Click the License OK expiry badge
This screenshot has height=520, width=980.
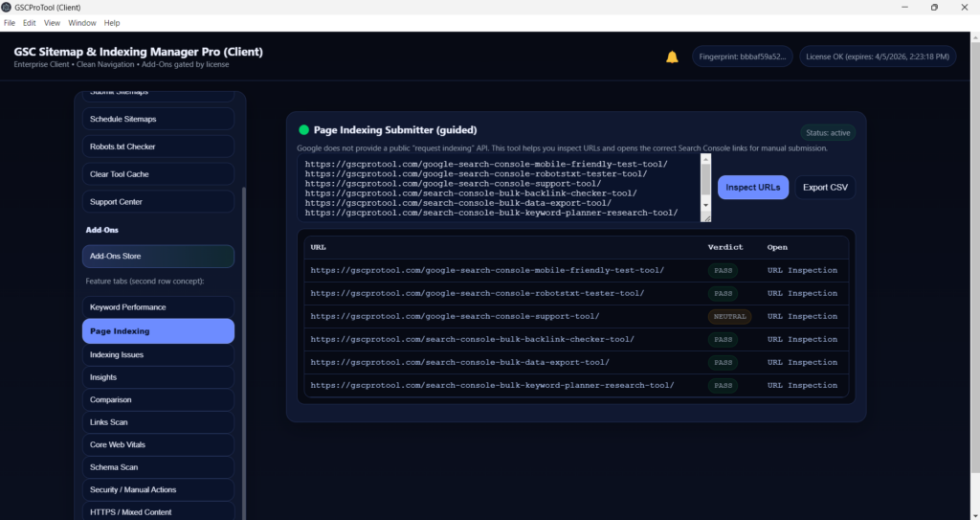[877, 57]
